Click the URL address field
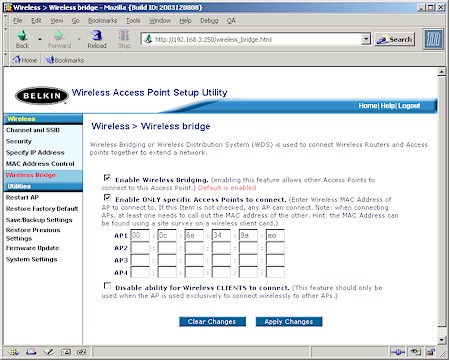 (x=257, y=39)
